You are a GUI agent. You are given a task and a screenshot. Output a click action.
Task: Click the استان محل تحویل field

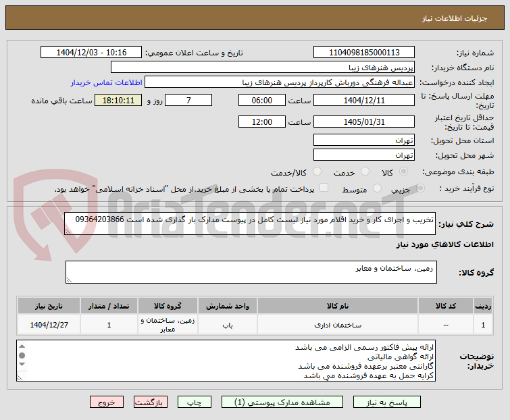tap(364, 140)
